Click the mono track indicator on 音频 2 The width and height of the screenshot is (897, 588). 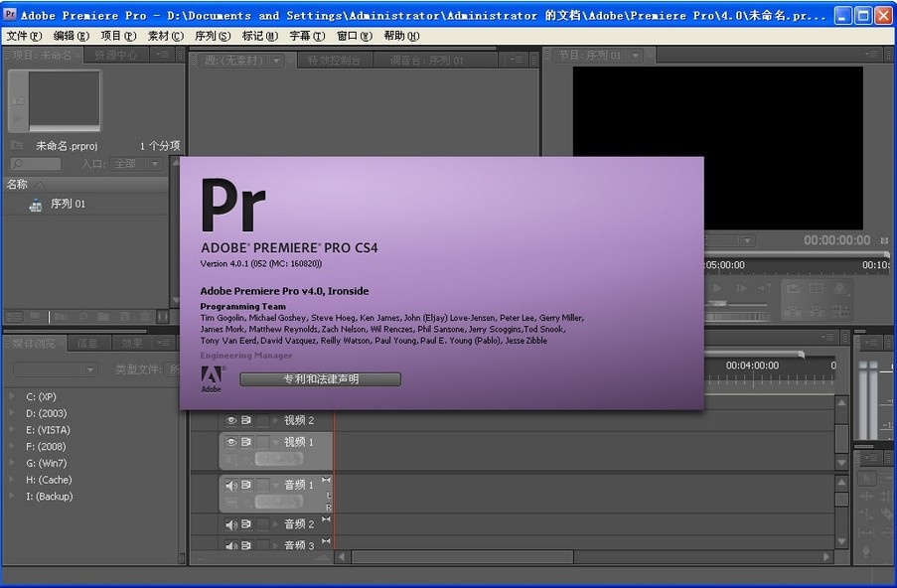(326, 519)
